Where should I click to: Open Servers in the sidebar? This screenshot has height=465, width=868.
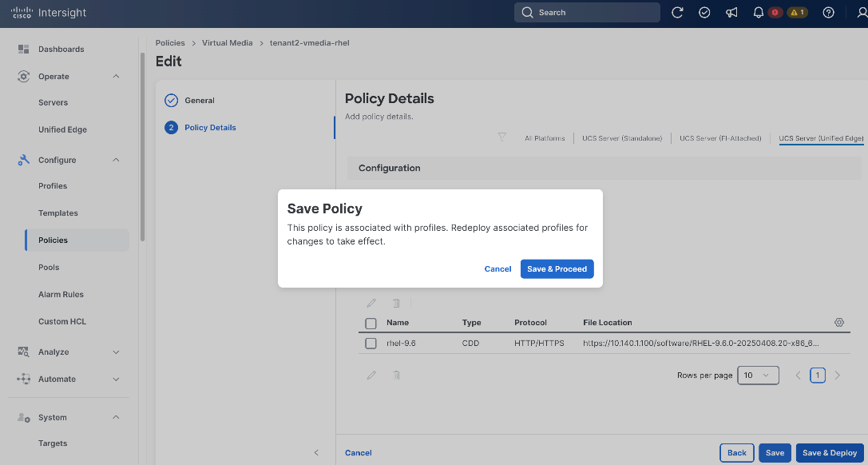54,103
